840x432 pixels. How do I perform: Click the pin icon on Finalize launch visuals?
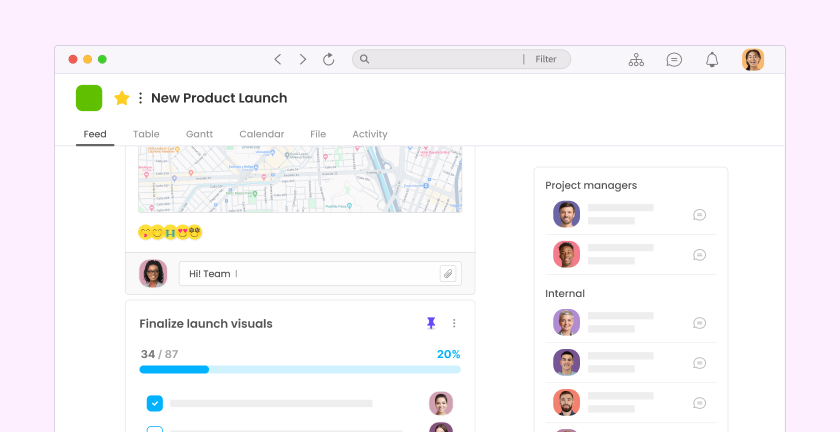click(431, 323)
